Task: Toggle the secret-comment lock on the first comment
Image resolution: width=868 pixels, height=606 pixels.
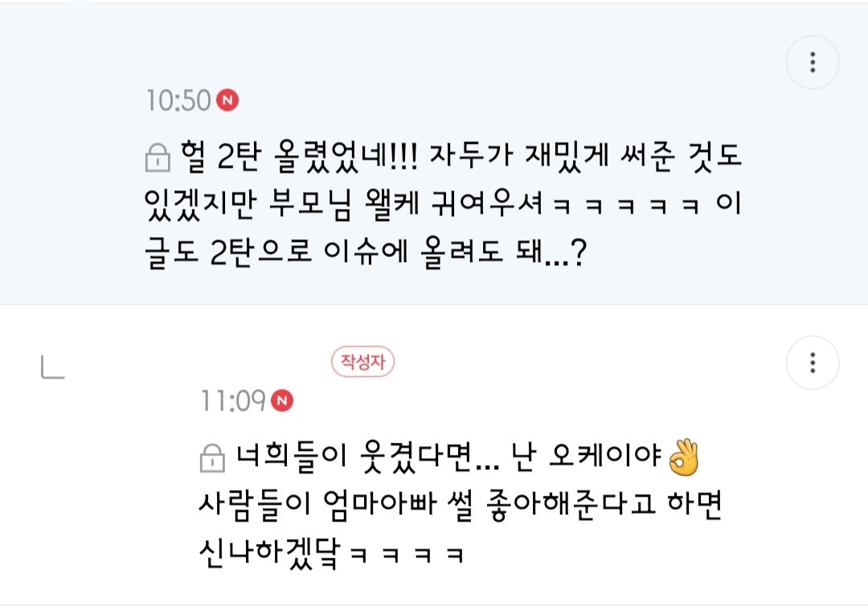Action: click(x=158, y=158)
